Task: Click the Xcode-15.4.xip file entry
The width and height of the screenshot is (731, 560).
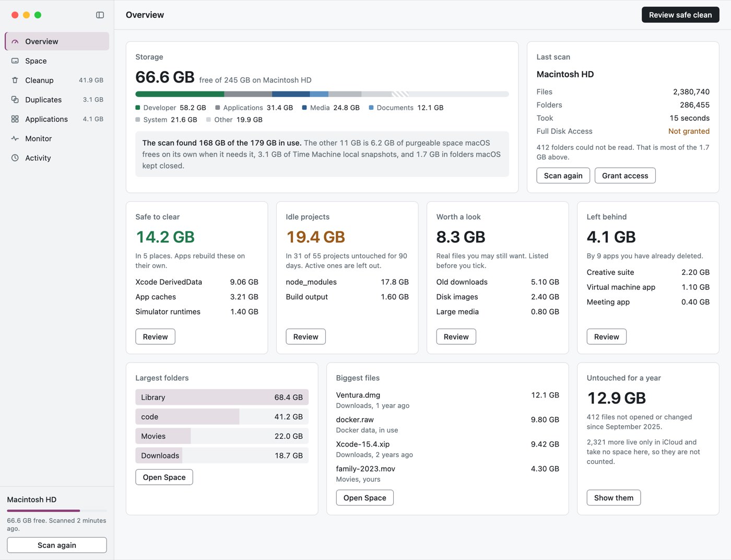Action: click(447, 449)
